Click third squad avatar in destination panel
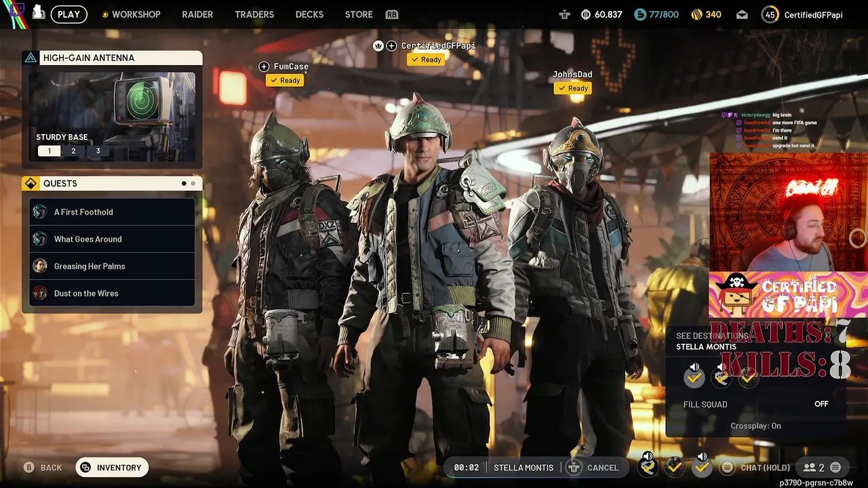 [749, 378]
